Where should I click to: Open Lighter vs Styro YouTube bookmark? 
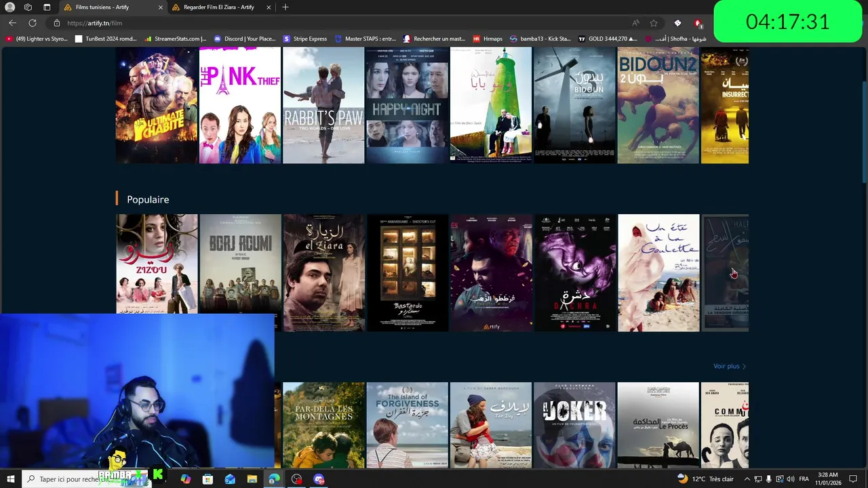(37, 39)
